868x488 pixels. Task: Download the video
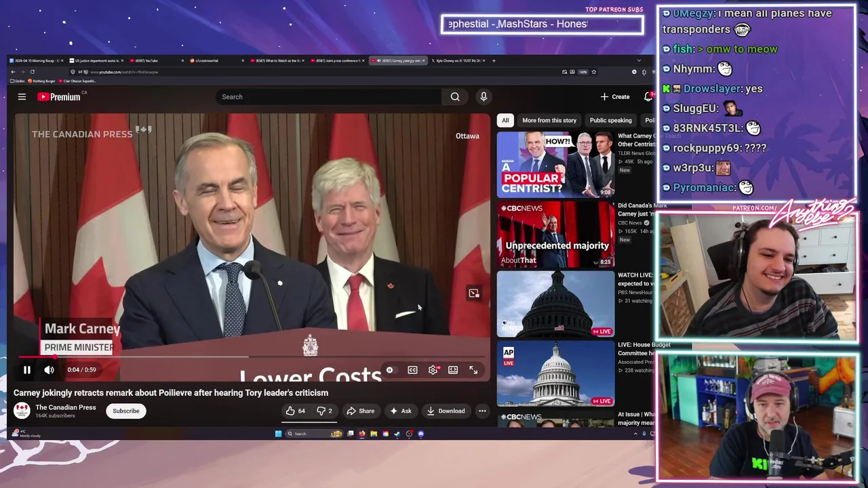tap(446, 411)
